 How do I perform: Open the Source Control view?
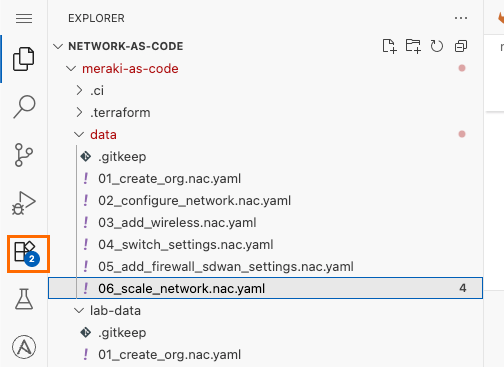click(24, 155)
